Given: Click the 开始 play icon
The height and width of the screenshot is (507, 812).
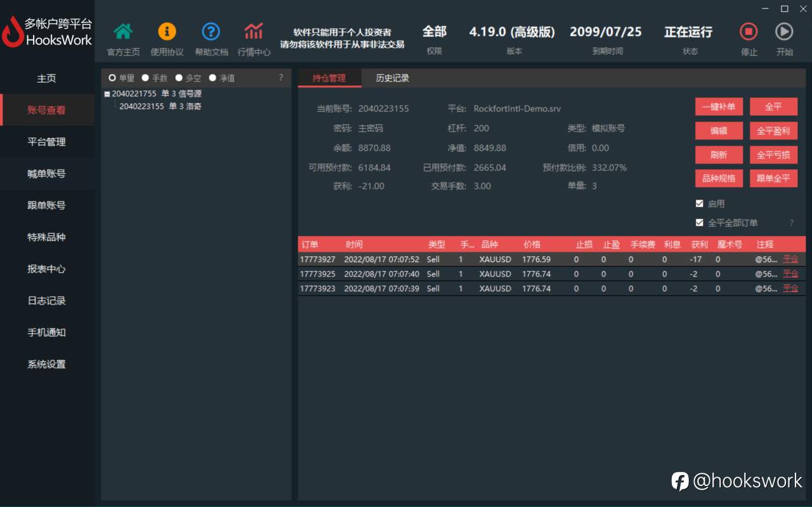Looking at the screenshot, I should tap(784, 31).
